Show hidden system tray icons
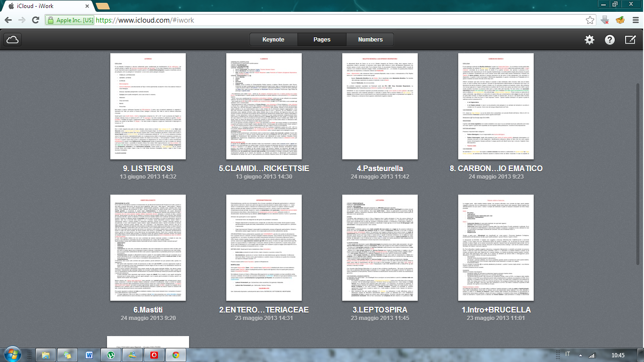This screenshot has width=644, height=362. click(x=579, y=355)
